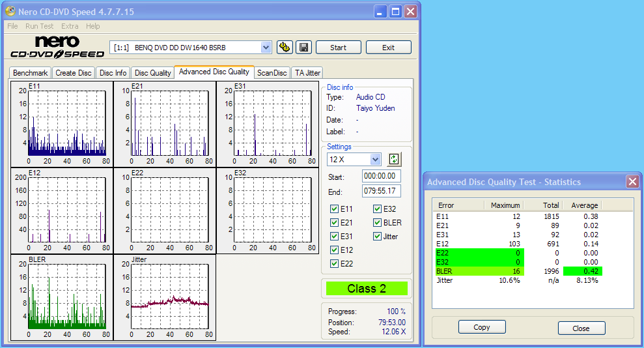644x348 pixels.
Task: Expand the BENQ drive selection dropdown
Action: coord(266,47)
